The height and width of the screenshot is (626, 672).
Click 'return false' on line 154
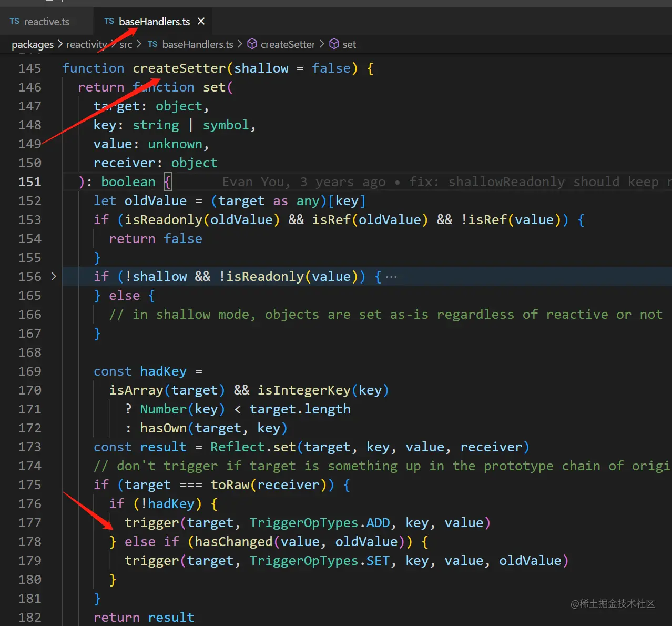pyautogui.click(x=156, y=239)
